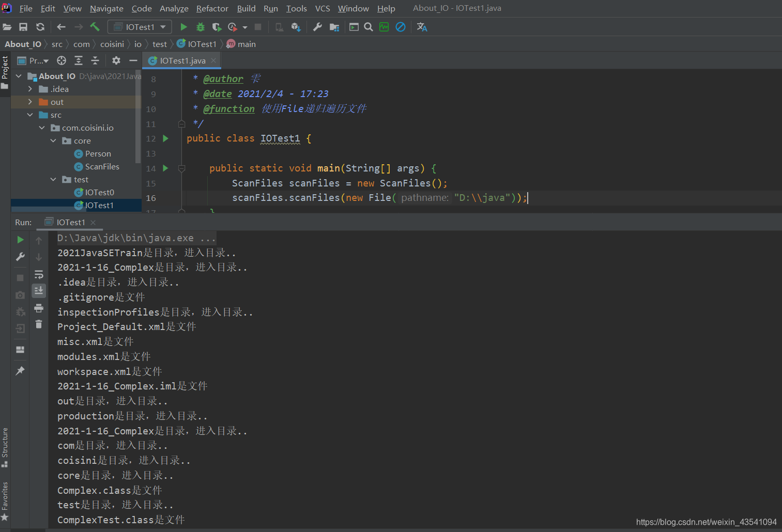Collapse the About_IO project root

[19, 76]
